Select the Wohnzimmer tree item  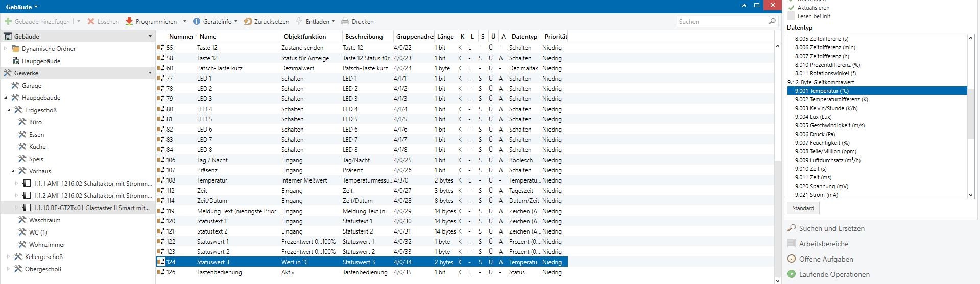point(47,245)
